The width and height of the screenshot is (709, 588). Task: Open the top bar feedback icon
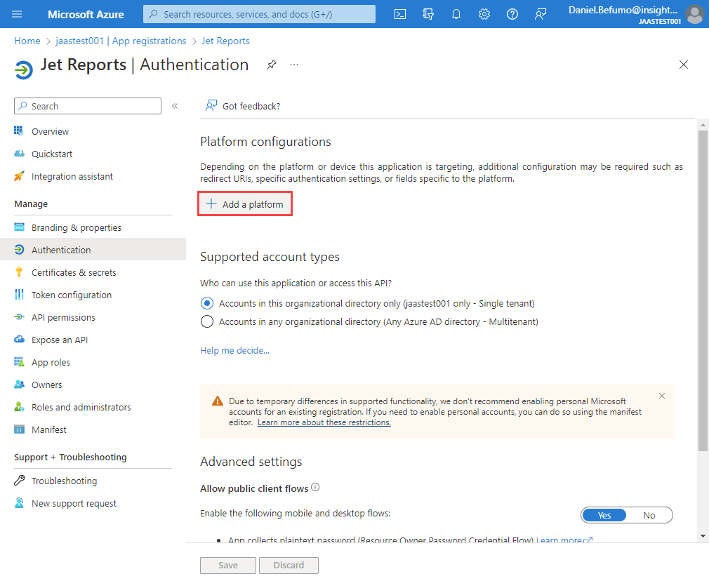pyautogui.click(x=541, y=14)
